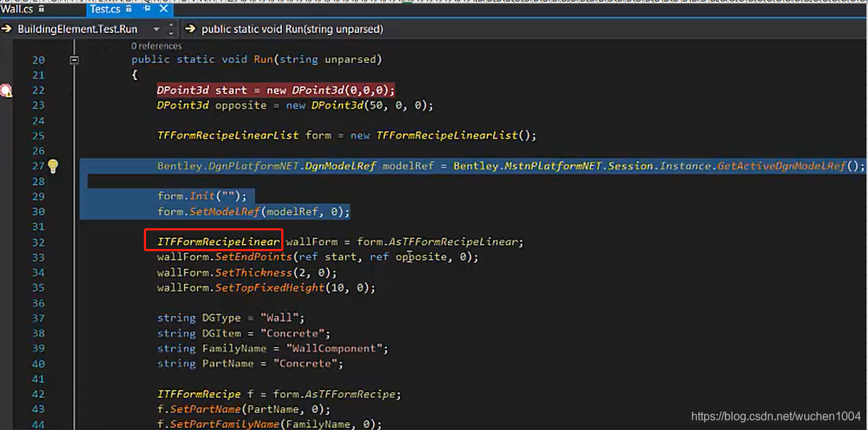Click the lock icon on Test.cs tab
The image size is (868, 430).
(x=129, y=9)
